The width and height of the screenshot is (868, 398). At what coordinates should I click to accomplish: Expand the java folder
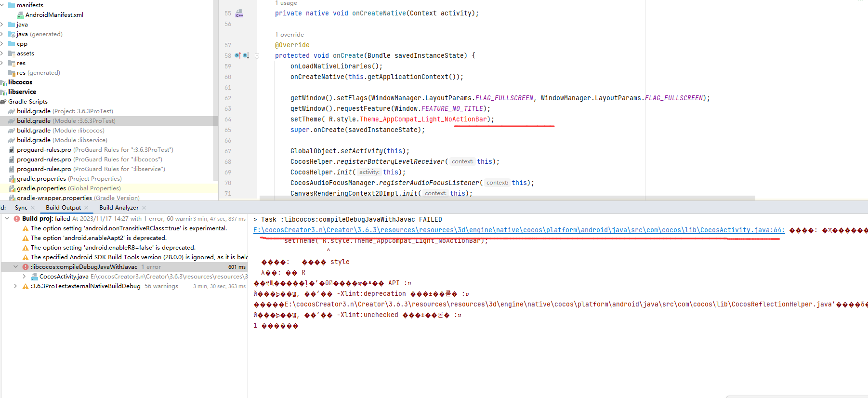pyautogui.click(x=2, y=25)
